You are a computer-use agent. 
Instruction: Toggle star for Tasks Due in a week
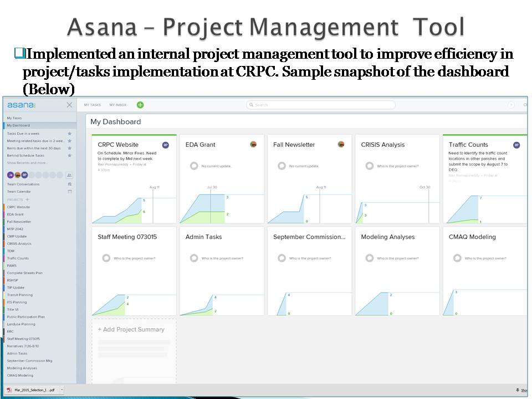point(70,134)
